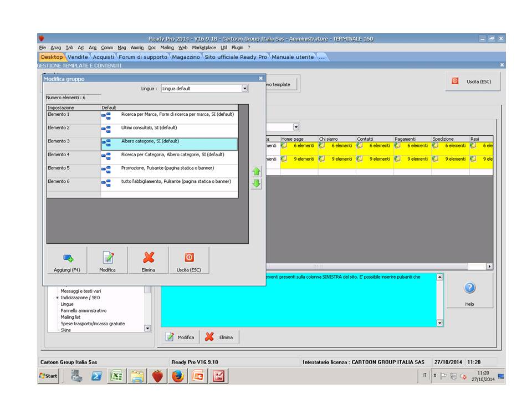Click the Aggiungi (F4) button
532x399 pixels.
point(67,260)
